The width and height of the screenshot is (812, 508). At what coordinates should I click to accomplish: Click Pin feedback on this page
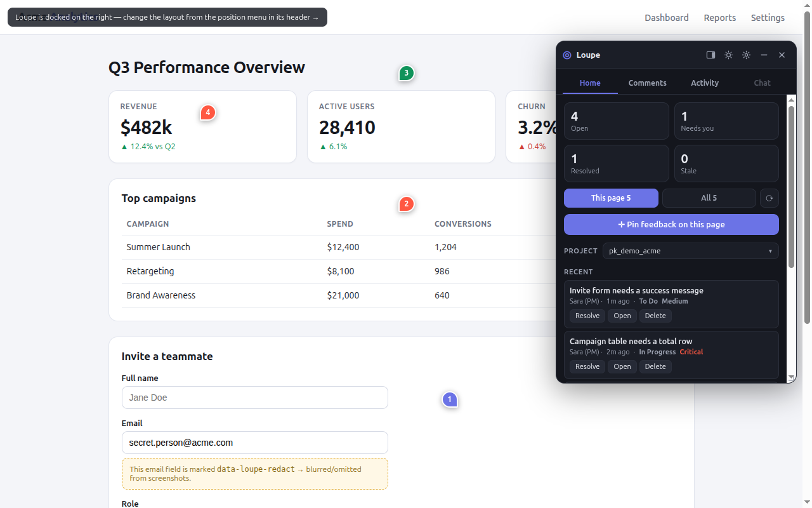671,224
